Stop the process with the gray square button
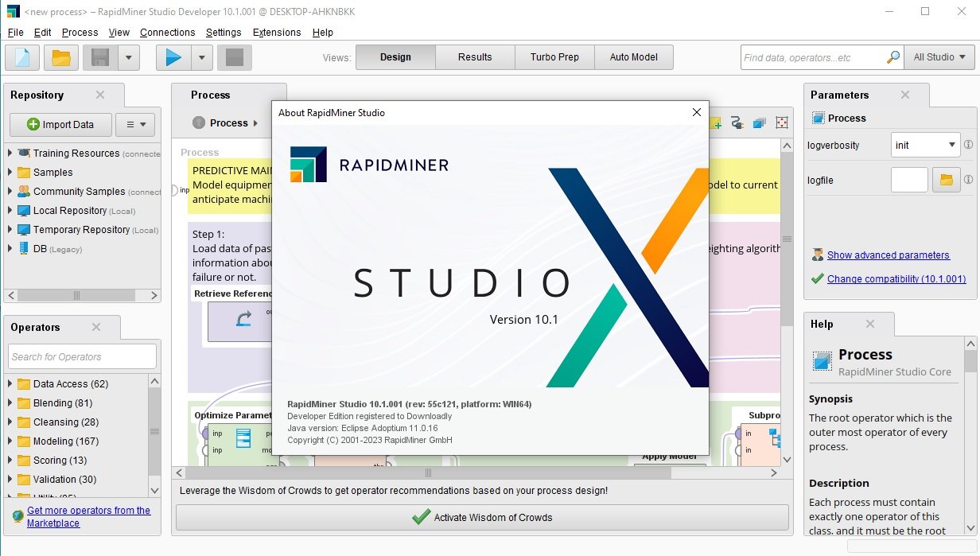 pyautogui.click(x=235, y=57)
